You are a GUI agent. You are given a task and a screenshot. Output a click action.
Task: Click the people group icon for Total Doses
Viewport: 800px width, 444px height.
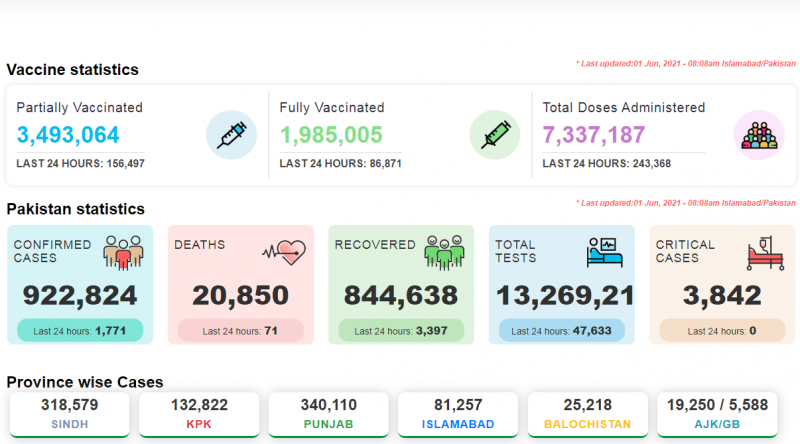(758, 135)
